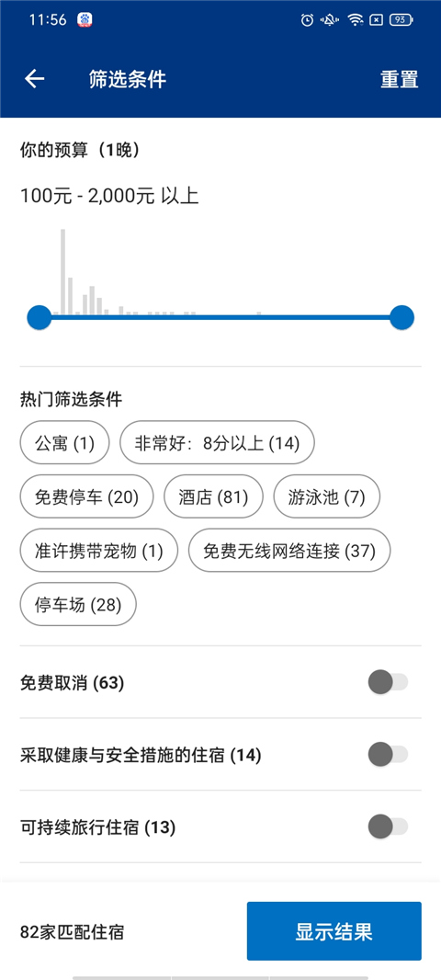Select the 公寓 (1) filter chip

[65, 443]
